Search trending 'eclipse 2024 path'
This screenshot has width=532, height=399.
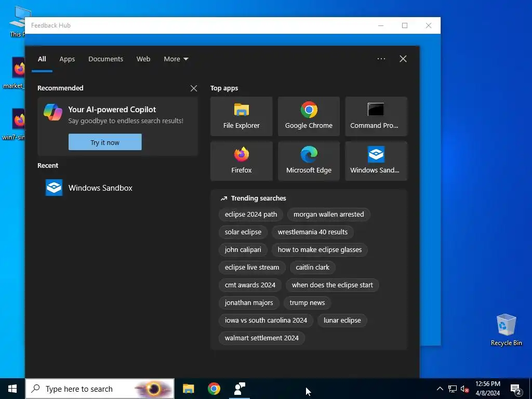click(x=251, y=215)
